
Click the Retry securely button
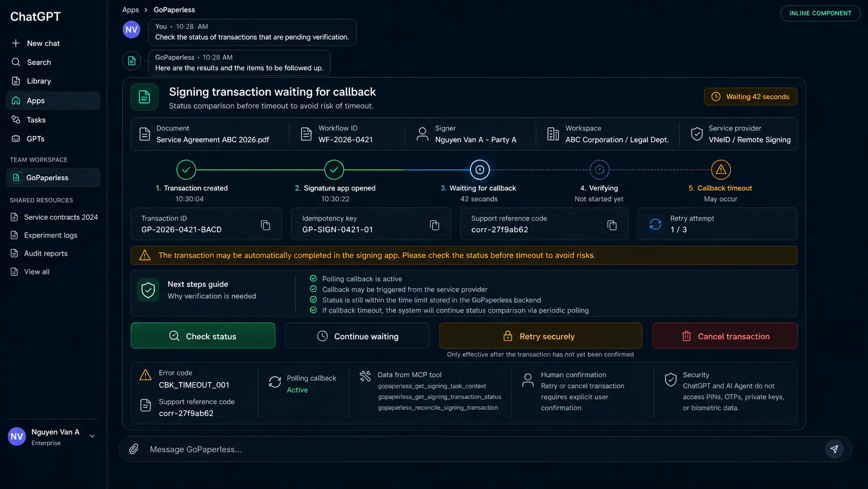point(540,336)
